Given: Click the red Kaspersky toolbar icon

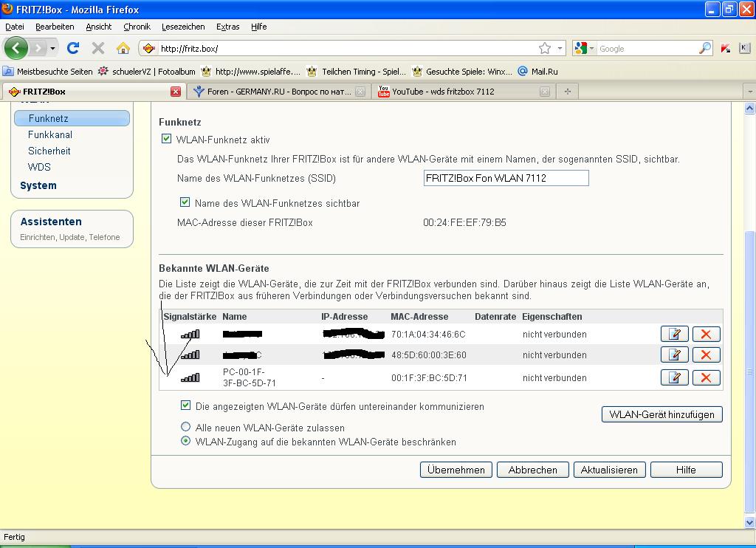Looking at the screenshot, I should point(726,48).
